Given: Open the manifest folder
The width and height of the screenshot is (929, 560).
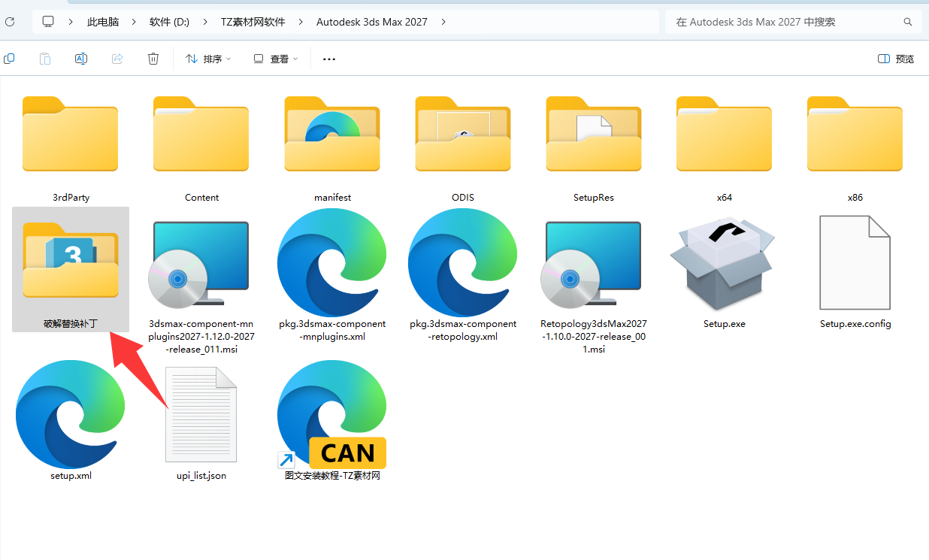Looking at the screenshot, I should pos(332,134).
